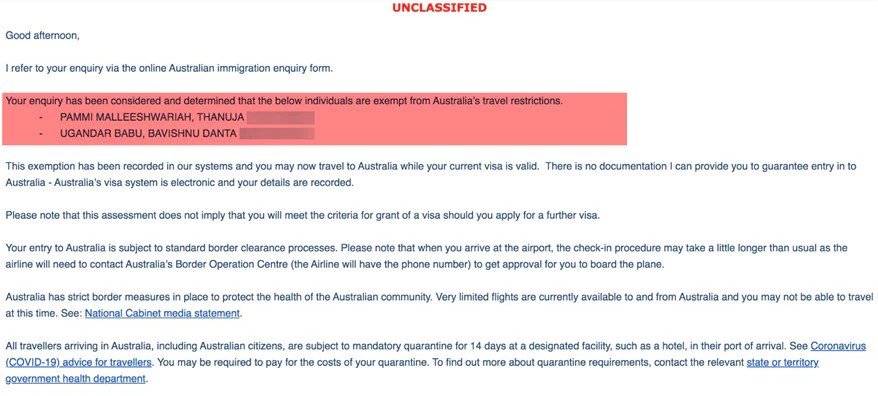Click the sentence about the online immigration enquiry form
This screenshot has height=396, width=878.
click(x=169, y=69)
